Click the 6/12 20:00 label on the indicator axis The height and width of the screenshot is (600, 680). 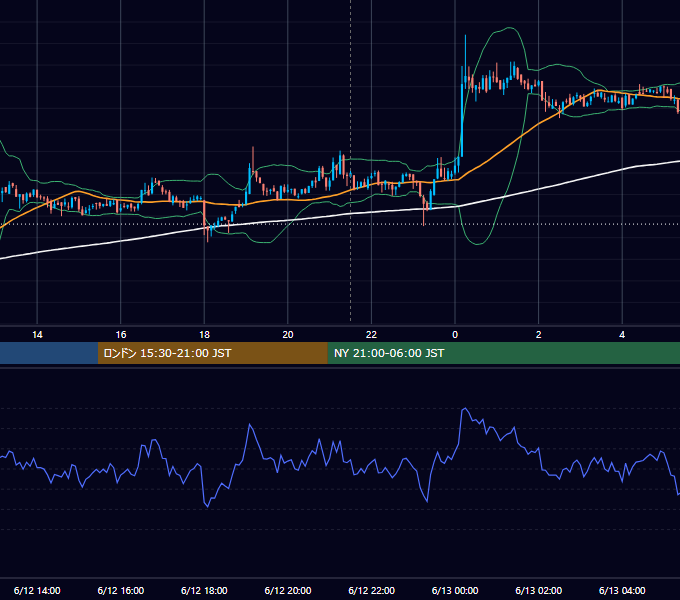[288, 590]
